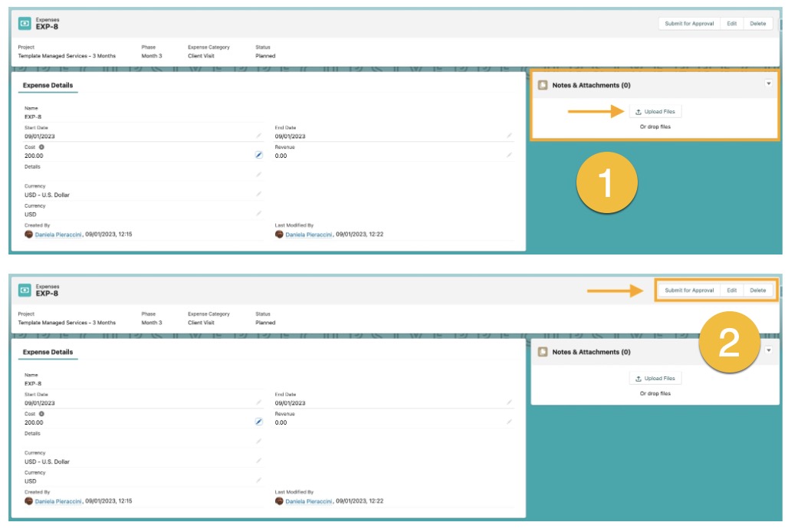The width and height of the screenshot is (788, 532).
Task: Click the Start Date field value in step 1 screenshot
Action: [x=40, y=136]
